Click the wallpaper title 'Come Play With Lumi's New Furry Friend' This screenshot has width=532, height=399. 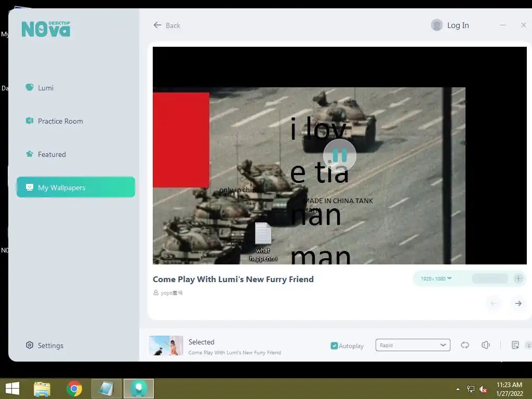[x=233, y=279]
